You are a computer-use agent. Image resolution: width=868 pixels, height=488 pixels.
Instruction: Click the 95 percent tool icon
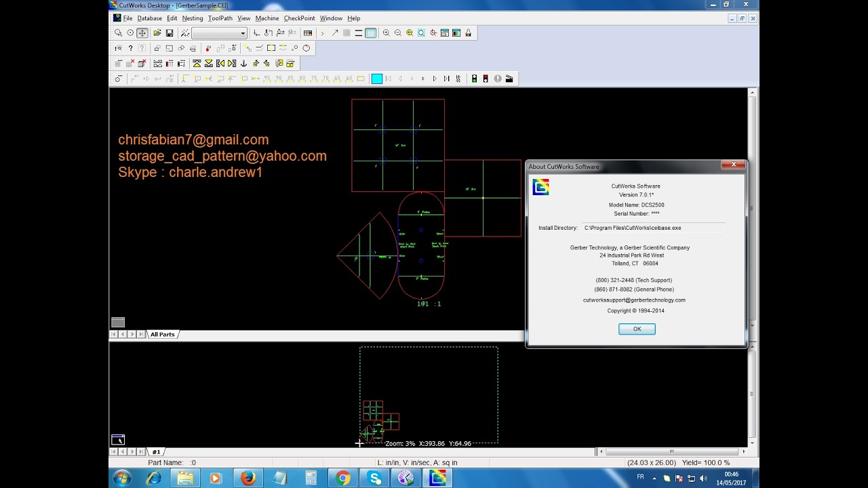(267, 79)
